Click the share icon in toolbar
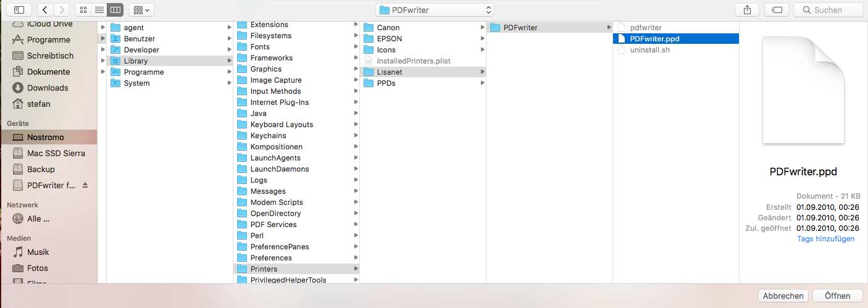Image resolution: width=868 pixels, height=308 pixels. (747, 10)
